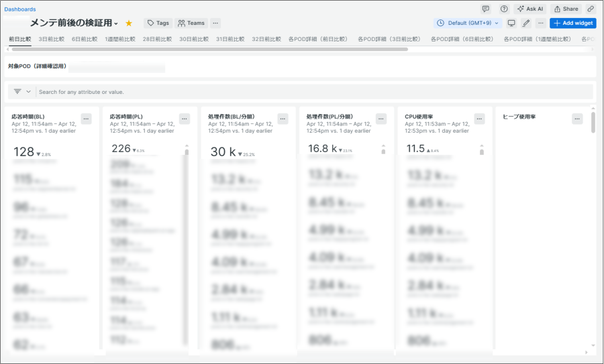This screenshot has width=604, height=364.
Task: Open the help question mark icon
Action: (x=504, y=9)
